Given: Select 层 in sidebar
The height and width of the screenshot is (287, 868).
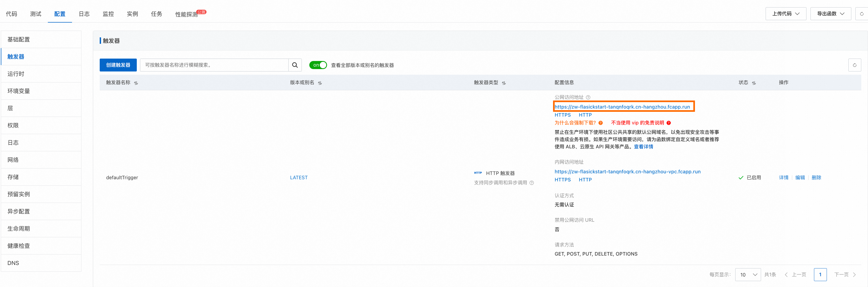Looking at the screenshot, I should coord(41,108).
